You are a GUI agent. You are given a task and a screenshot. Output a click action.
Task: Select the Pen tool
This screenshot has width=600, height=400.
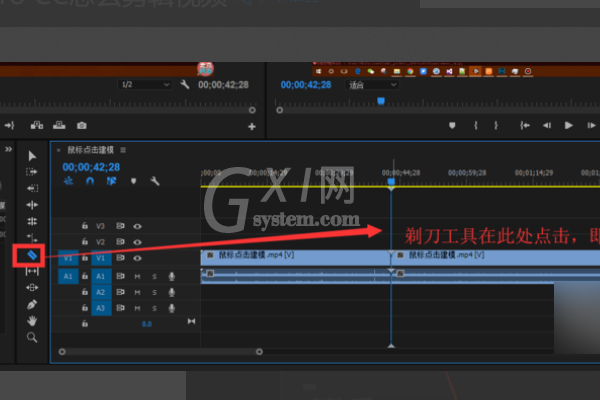32,304
